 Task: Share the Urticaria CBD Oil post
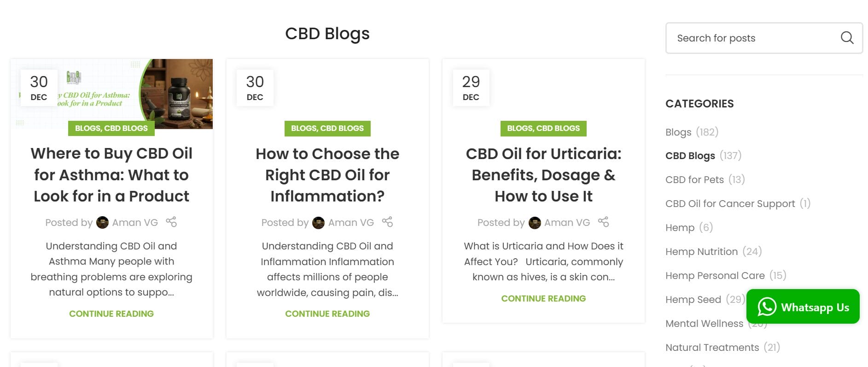603,222
